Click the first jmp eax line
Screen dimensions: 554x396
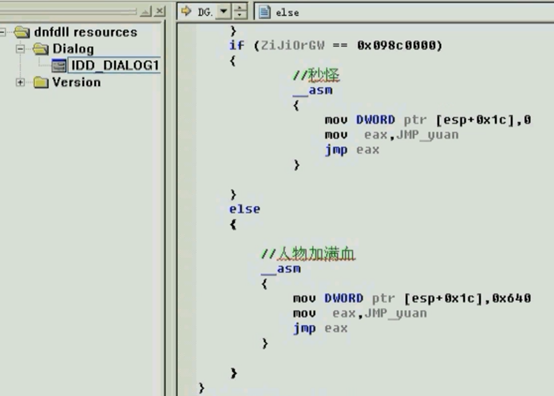click(352, 150)
